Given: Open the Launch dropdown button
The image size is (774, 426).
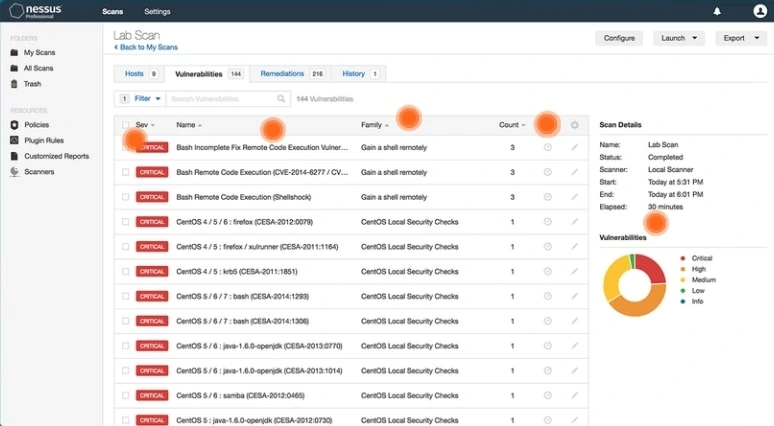Looking at the screenshot, I should 679,38.
